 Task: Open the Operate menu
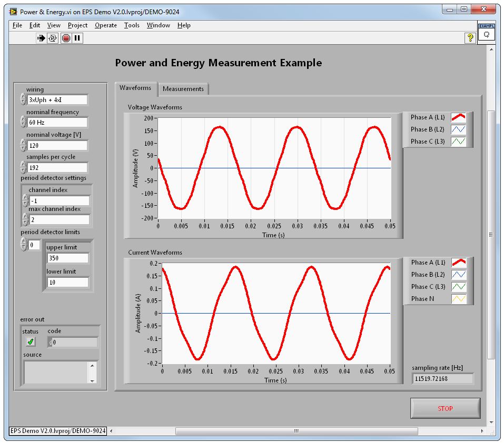pyautogui.click(x=105, y=25)
